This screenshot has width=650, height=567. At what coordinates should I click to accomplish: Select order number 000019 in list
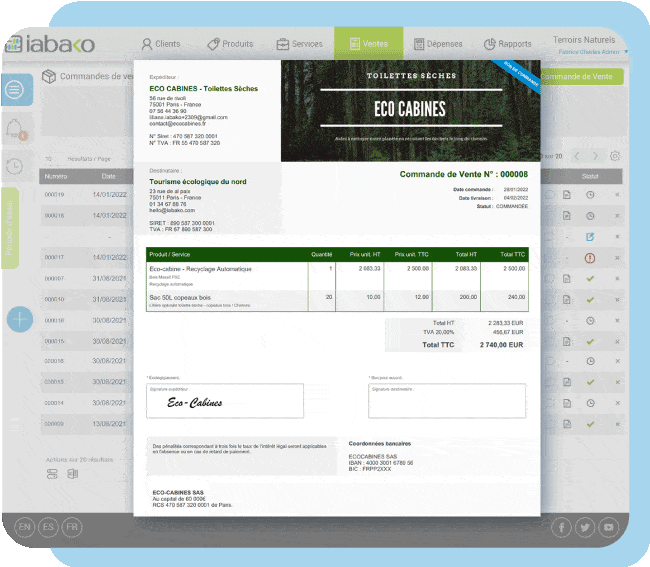(x=54, y=194)
